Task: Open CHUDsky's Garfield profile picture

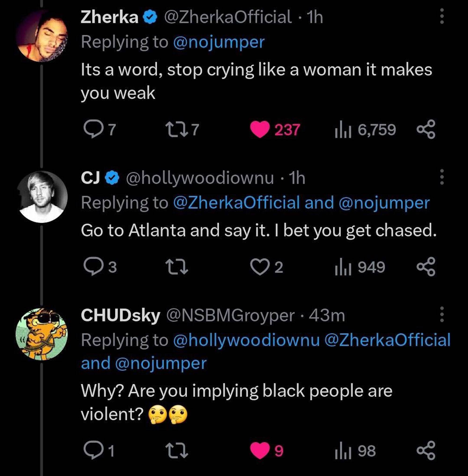Action: coord(42,334)
